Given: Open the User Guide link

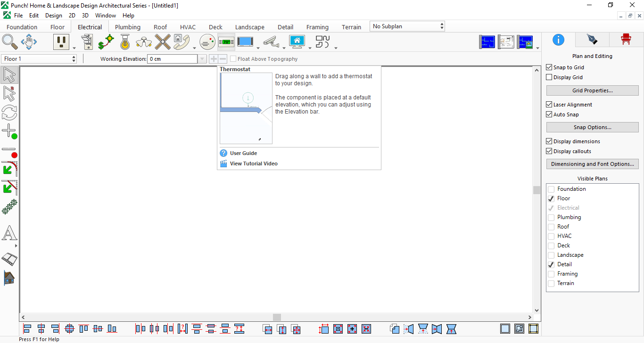Looking at the screenshot, I should [x=243, y=153].
